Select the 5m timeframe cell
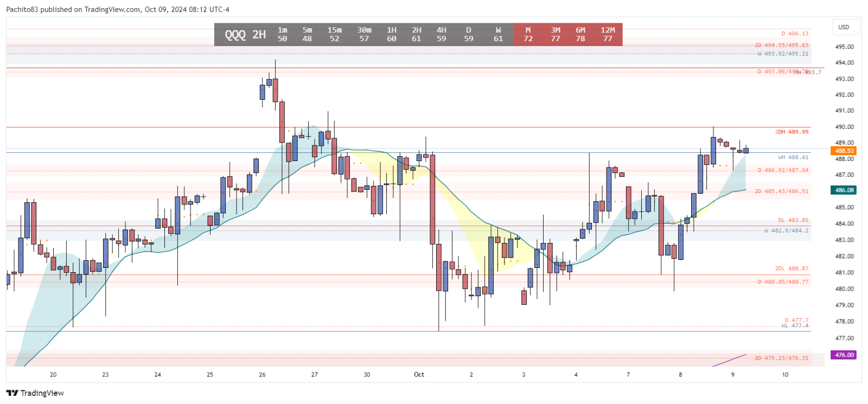The height and width of the screenshot is (404, 868). 307,34
